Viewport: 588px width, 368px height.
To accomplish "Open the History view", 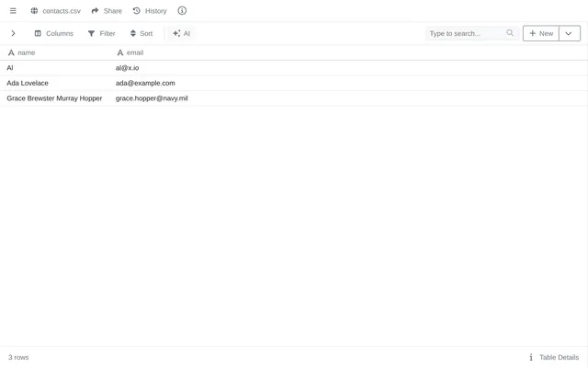I will [150, 11].
